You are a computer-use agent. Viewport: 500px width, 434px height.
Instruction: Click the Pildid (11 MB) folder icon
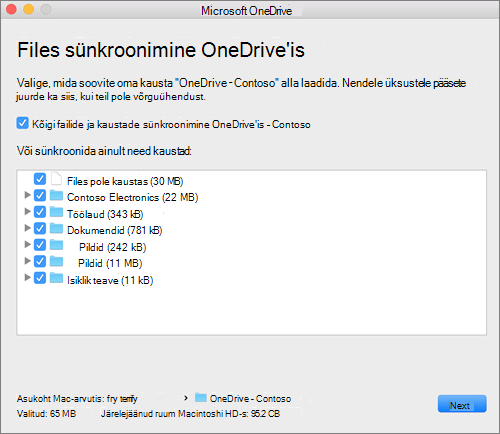(56, 261)
